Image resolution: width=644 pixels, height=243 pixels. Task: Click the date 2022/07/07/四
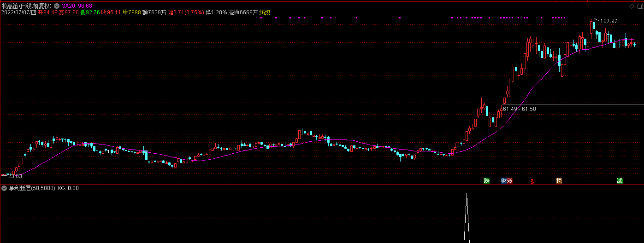(x=18, y=12)
